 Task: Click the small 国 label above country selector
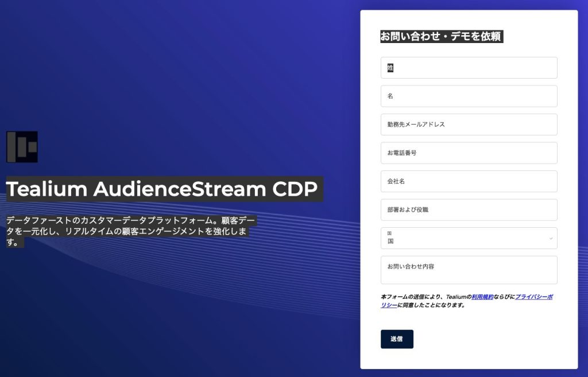click(389, 234)
